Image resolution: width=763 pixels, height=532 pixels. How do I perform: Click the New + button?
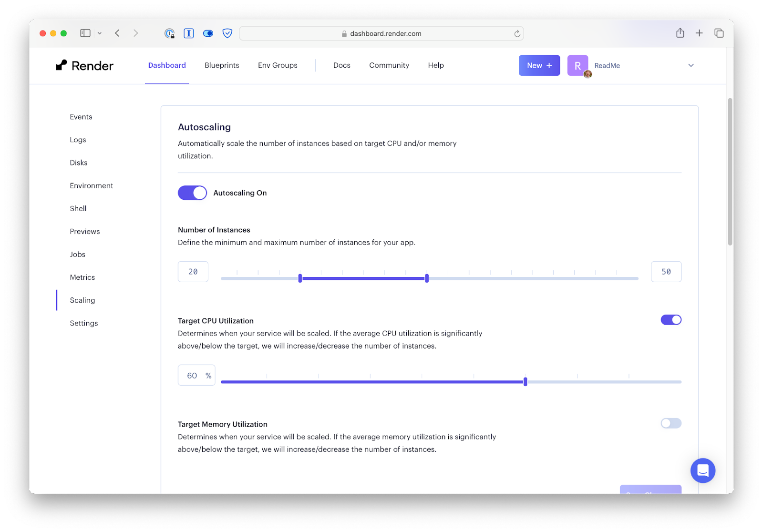point(539,65)
